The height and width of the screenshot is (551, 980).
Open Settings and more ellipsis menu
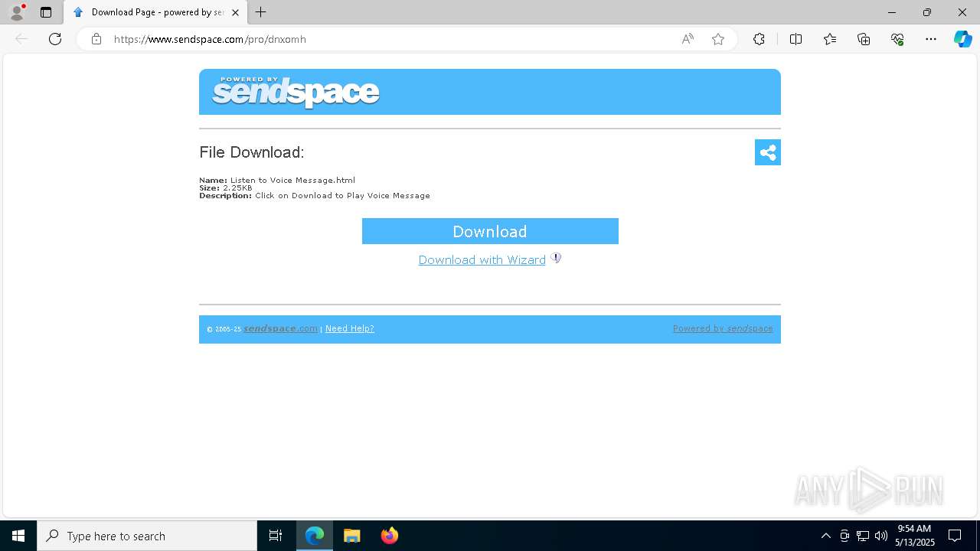931,39
